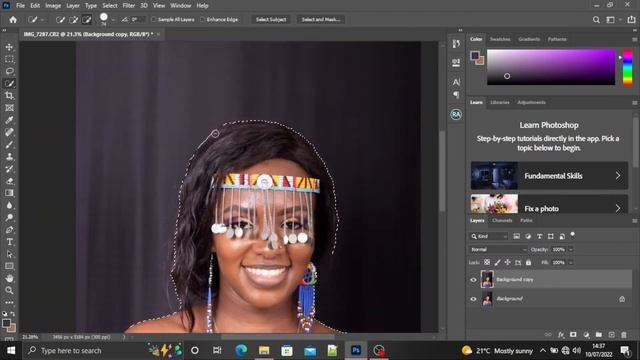The image size is (640, 360).
Task: Hide the Background layer
Action: point(473,299)
